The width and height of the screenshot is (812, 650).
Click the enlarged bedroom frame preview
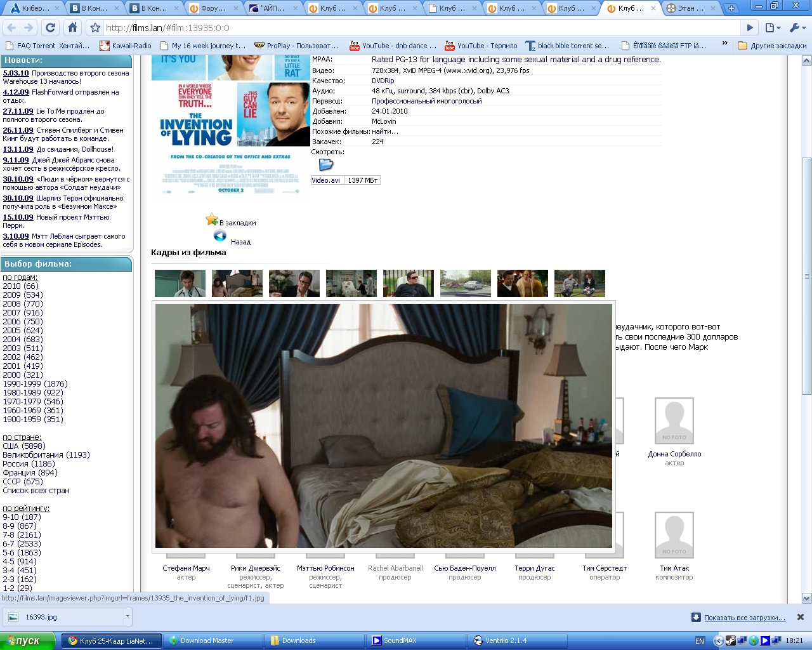click(x=384, y=426)
